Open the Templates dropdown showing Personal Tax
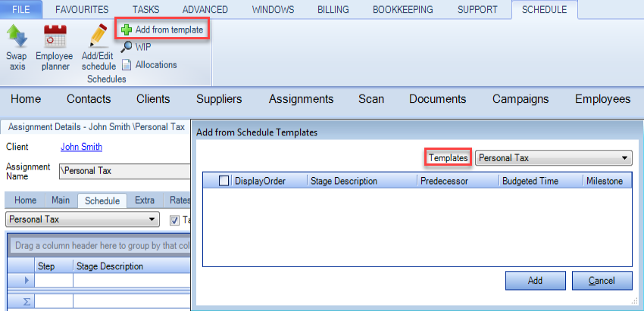 [553, 158]
